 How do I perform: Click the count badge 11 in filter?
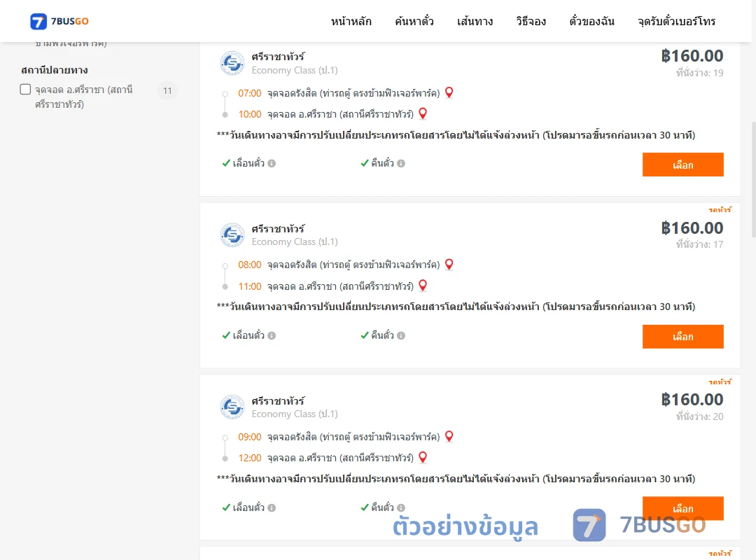pyautogui.click(x=167, y=91)
